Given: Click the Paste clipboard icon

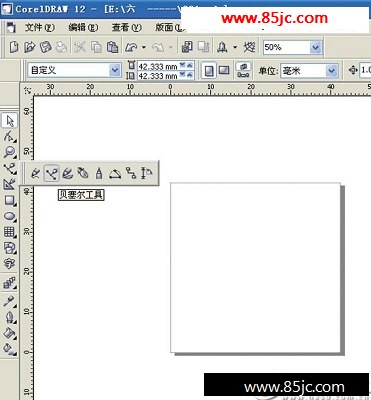Looking at the screenshot, I should click(112, 47).
